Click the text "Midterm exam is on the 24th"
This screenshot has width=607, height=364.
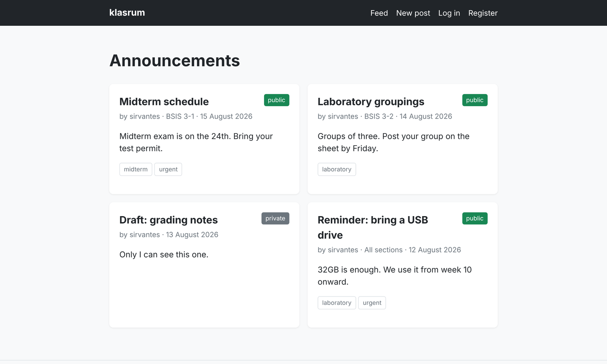click(x=175, y=136)
